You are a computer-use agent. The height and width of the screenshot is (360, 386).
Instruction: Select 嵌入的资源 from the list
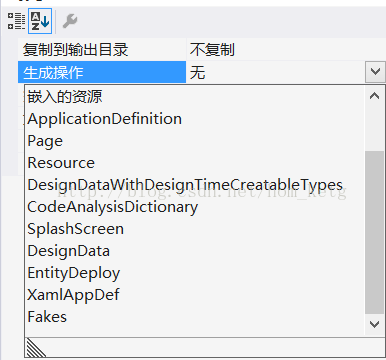point(195,96)
